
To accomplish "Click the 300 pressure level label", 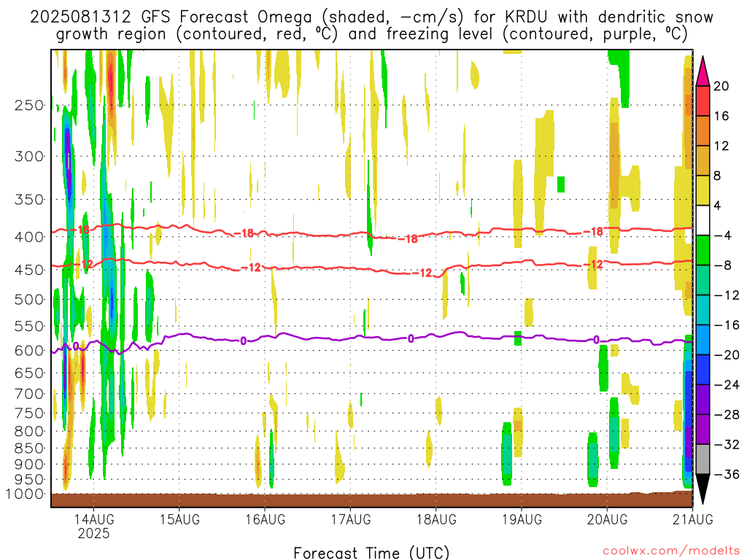I will (29, 156).
